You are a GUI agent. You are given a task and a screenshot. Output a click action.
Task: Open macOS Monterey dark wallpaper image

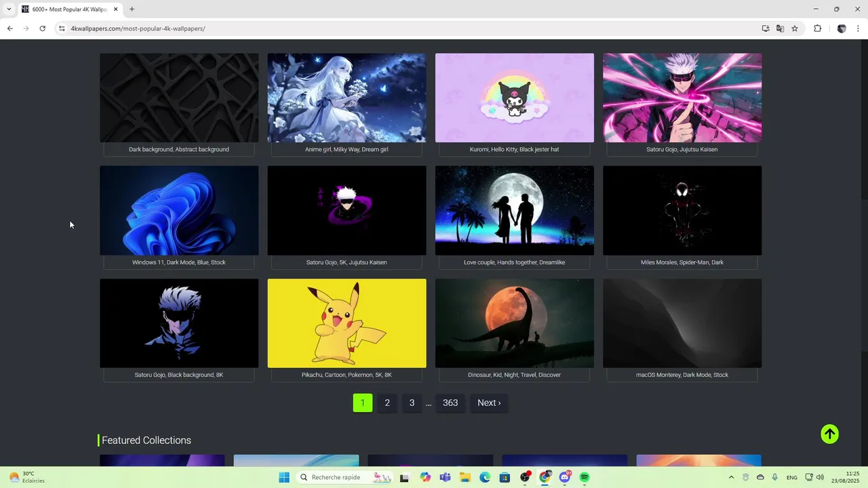(682, 323)
